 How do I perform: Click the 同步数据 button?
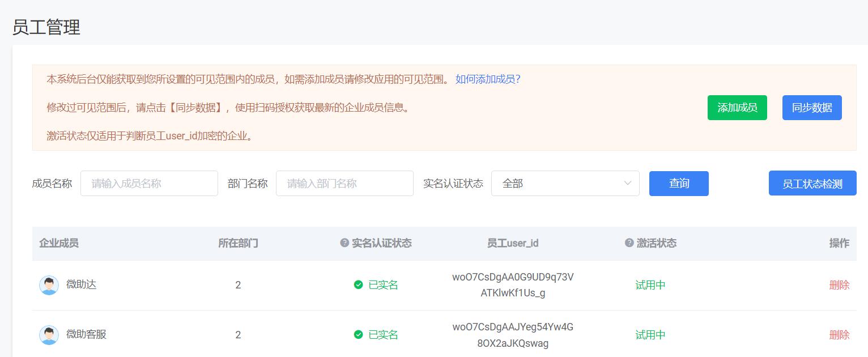pyautogui.click(x=812, y=108)
